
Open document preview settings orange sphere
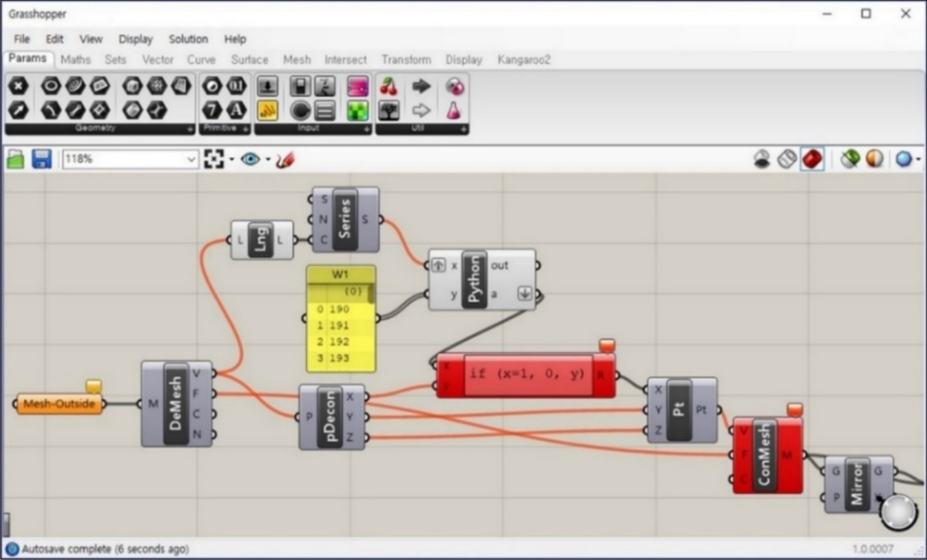click(875, 158)
